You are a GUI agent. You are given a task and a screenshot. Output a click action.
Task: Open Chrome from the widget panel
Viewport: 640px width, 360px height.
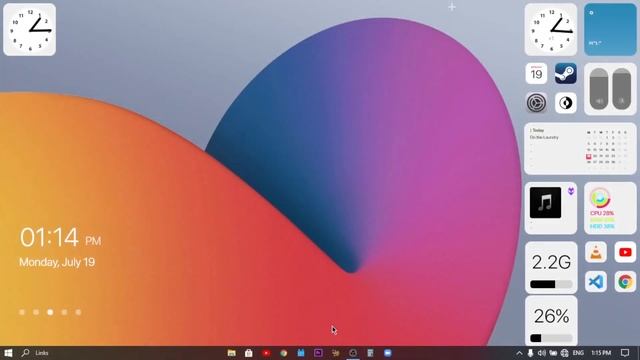coord(625,282)
